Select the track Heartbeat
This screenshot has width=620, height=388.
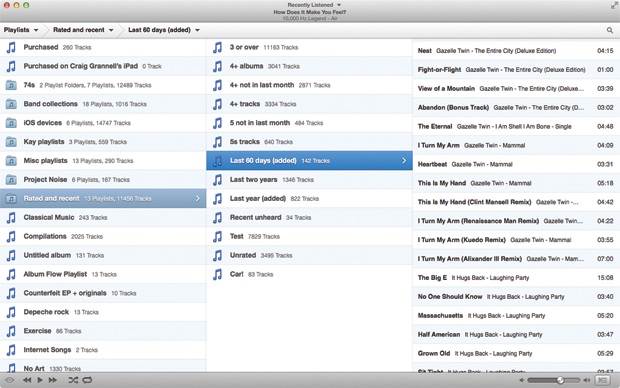(x=516, y=164)
